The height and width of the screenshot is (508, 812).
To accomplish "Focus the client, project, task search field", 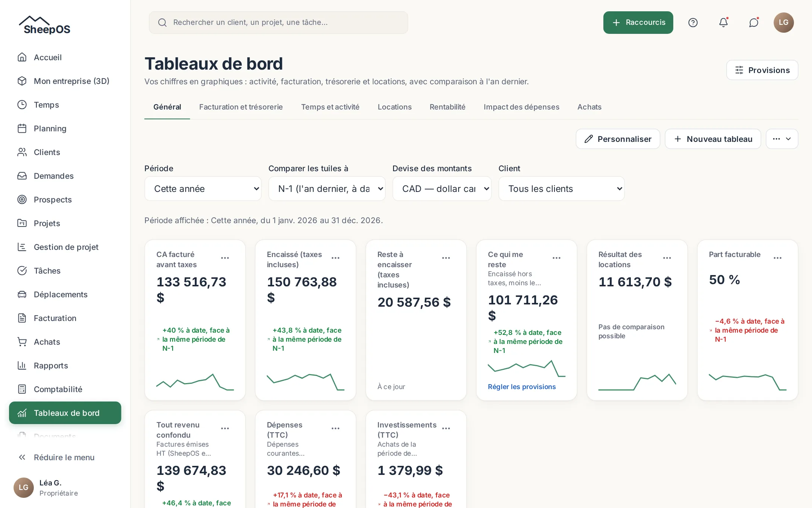I will point(279,23).
